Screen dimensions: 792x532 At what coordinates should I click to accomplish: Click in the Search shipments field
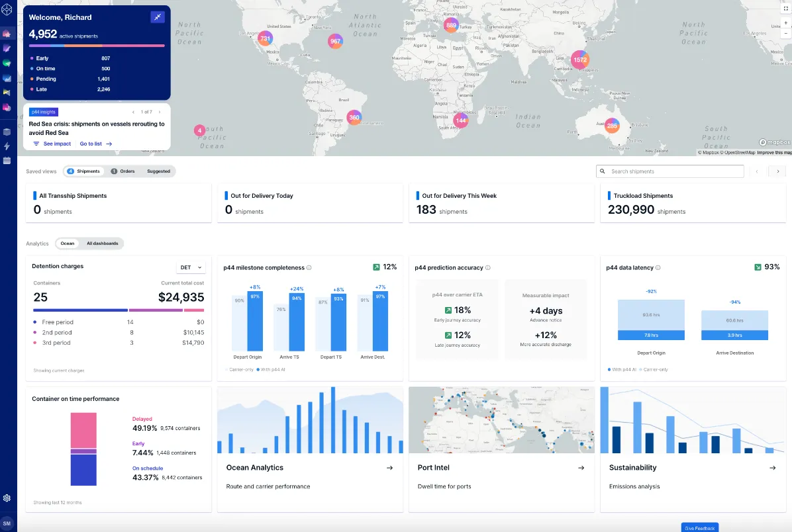669,171
